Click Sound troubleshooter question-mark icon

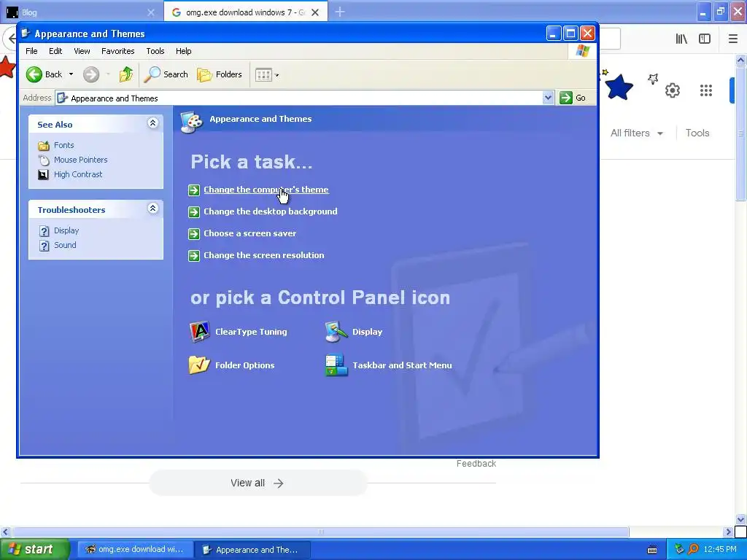coord(44,246)
